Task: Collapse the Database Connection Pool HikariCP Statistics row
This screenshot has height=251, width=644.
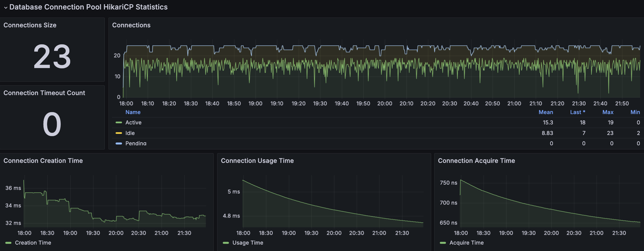Action: pyautogui.click(x=6, y=8)
